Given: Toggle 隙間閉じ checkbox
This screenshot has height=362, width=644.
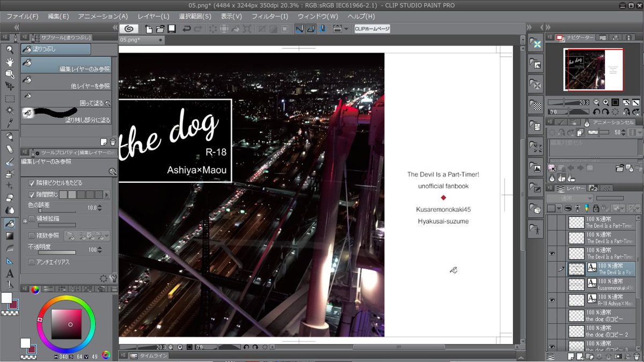Looking at the screenshot, I should (x=32, y=194).
